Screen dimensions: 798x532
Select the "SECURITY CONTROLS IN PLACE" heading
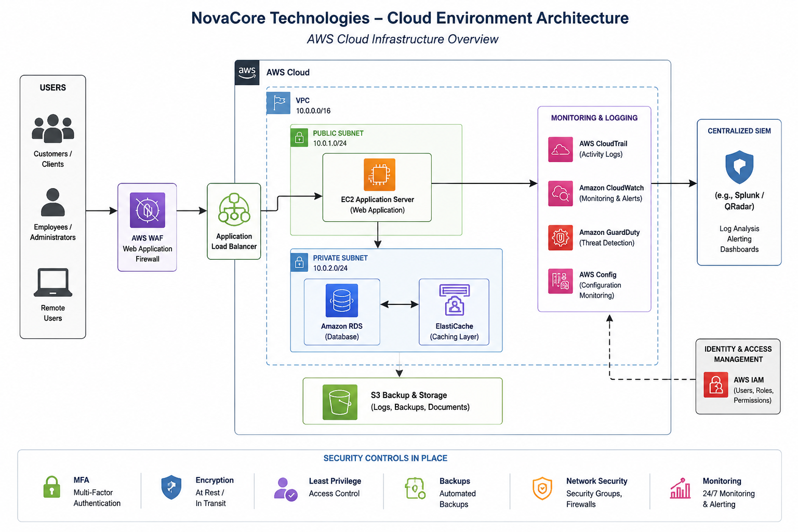point(385,458)
